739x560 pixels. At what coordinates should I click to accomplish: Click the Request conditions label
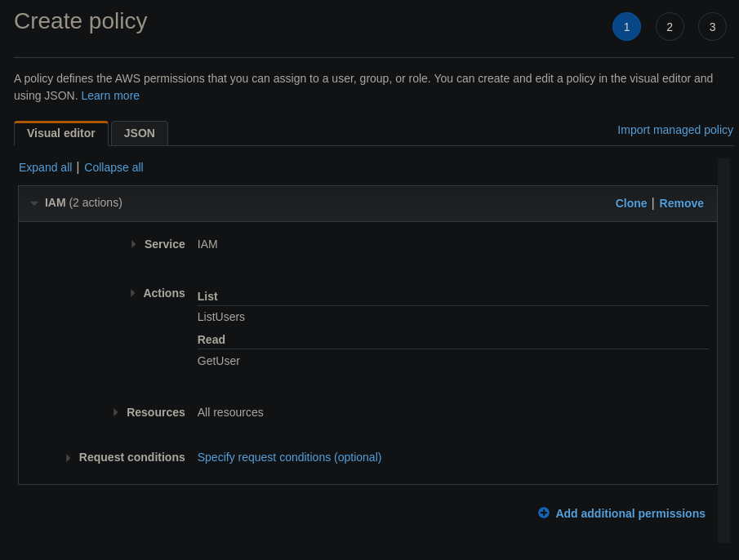132,457
